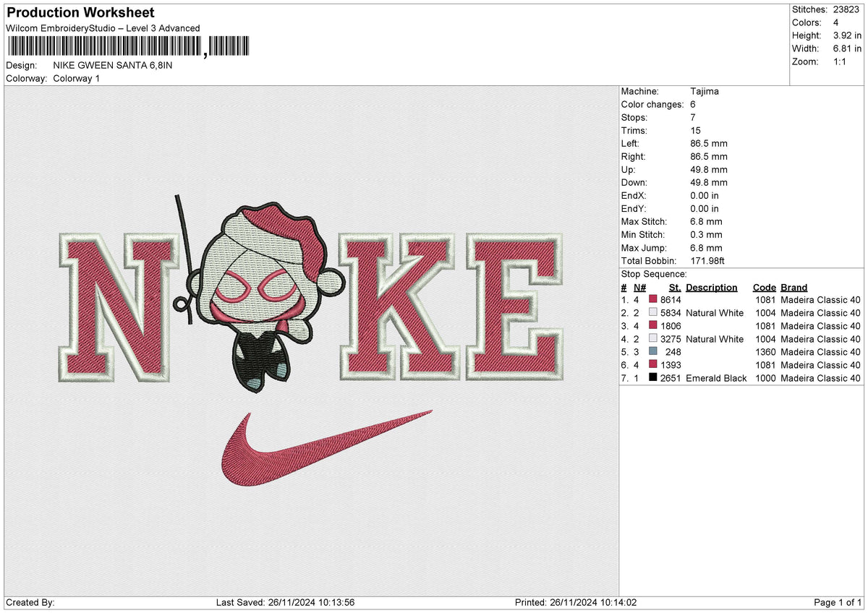This screenshot has height=613, width=868.
Task: Pick the white swatch beside 3275 stitches
Action: pyautogui.click(x=653, y=339)
